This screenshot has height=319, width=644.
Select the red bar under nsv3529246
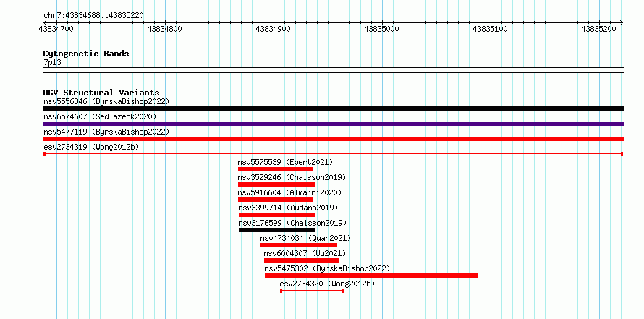click(276, 184)
